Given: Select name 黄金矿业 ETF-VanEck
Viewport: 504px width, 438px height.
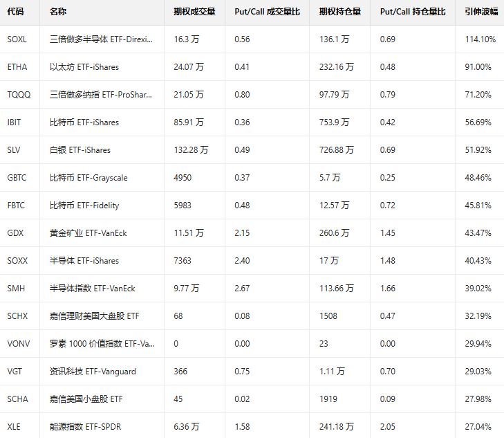Looking at the screenshot, I should [88, 232].
